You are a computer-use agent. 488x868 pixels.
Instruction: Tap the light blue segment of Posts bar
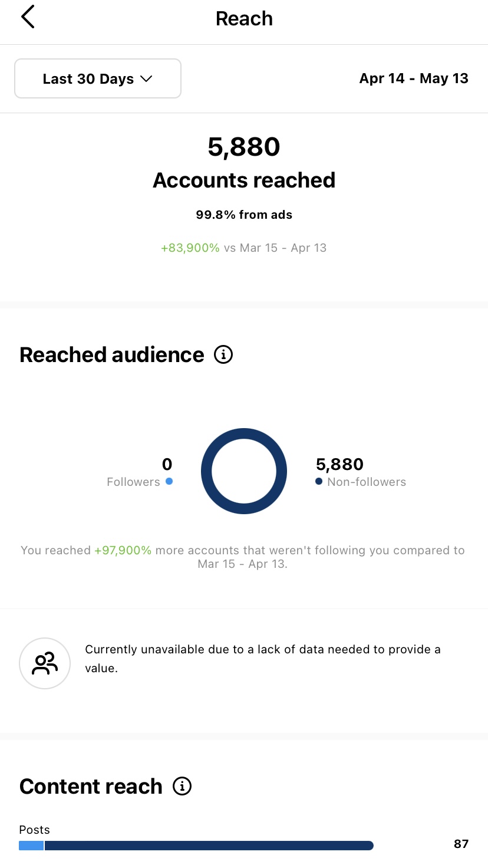tap(31, 846)
